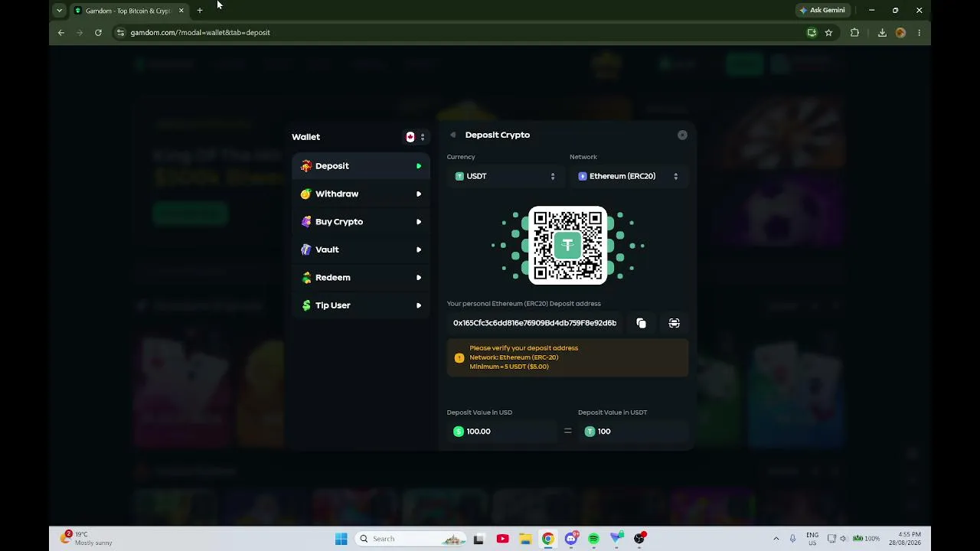Close the Gamdom browser tab

click(x=181, y=11)
